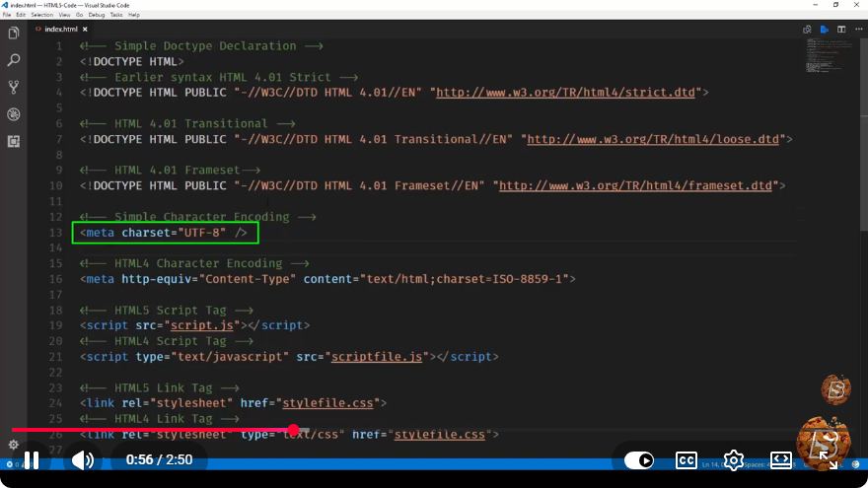
Task: Toggle closed captions CC button
Action: tap(686, 460)
